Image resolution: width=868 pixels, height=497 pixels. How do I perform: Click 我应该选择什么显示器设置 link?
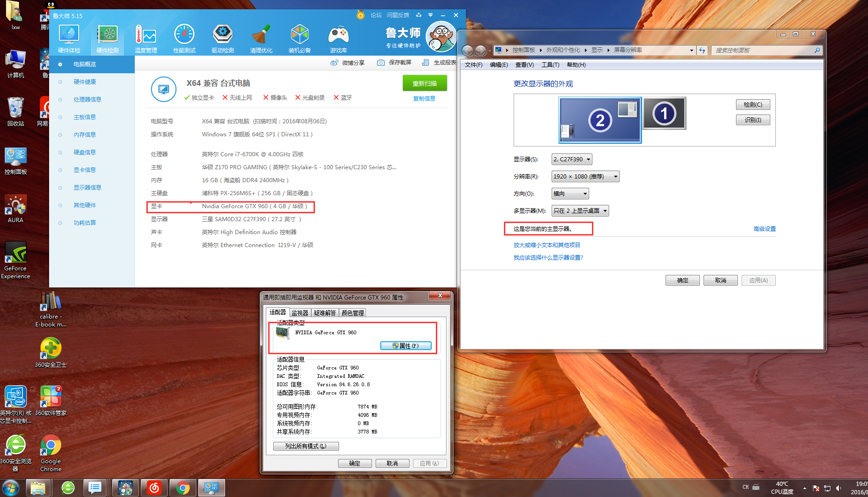click(548, 258)
